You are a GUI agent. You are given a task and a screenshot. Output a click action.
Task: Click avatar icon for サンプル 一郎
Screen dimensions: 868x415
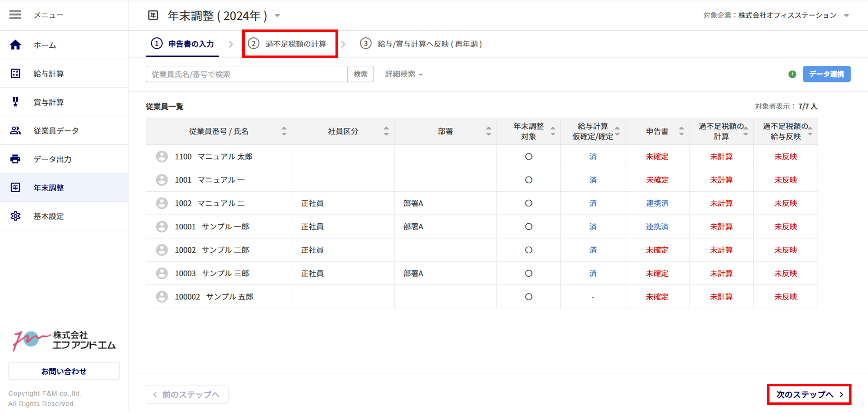[x=162, y=226]
